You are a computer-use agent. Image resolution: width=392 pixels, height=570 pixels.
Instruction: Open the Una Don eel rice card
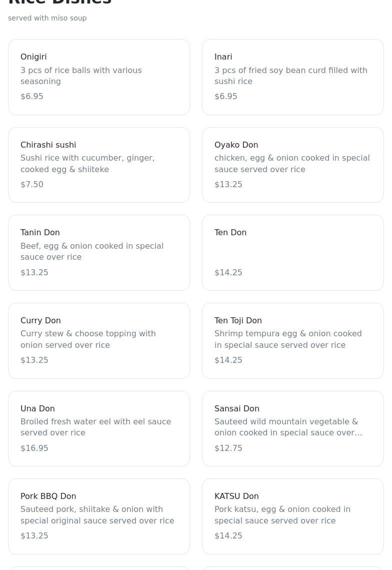99,428
